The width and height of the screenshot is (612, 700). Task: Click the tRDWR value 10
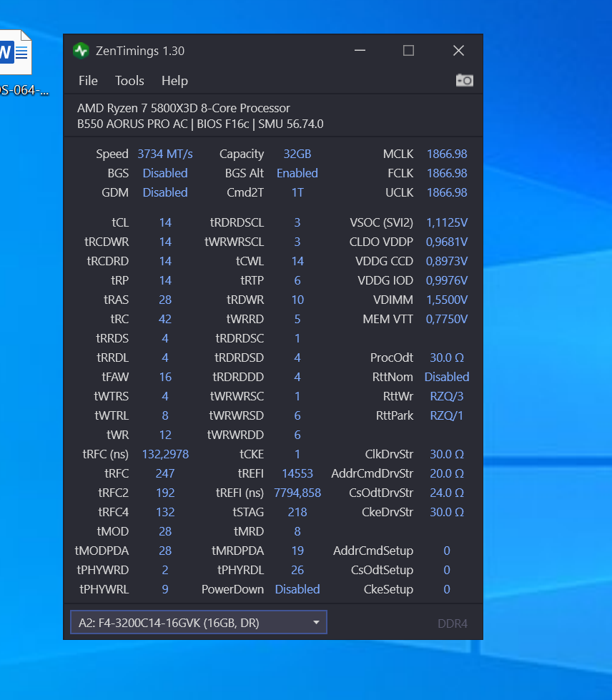click(297, 300)
